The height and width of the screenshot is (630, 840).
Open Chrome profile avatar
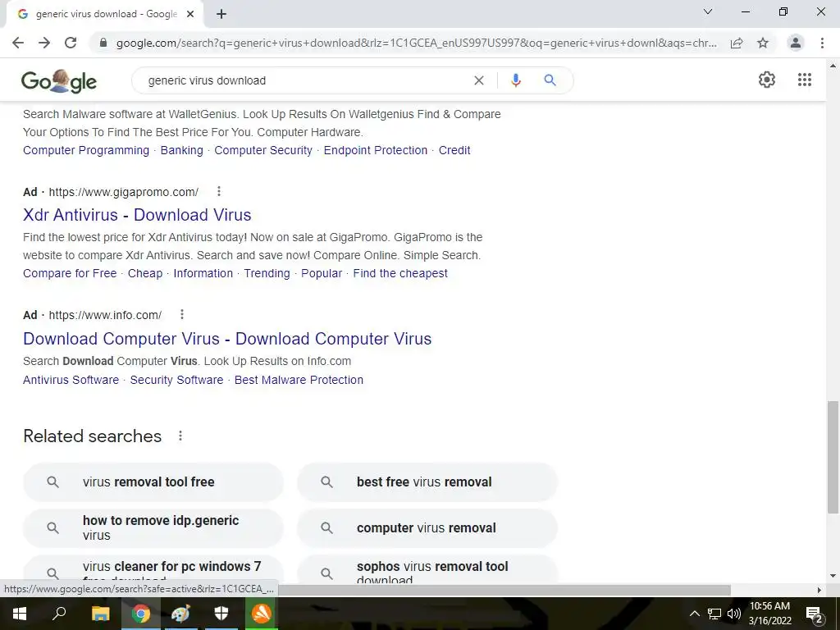coord(796,43)
